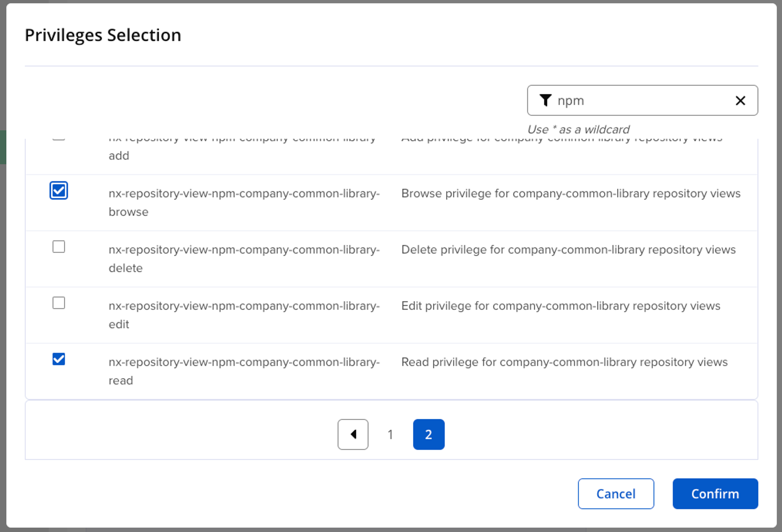This screenshot has width=782, height=532.
Task: Click the read privilege name text
Action: point(244,362)
